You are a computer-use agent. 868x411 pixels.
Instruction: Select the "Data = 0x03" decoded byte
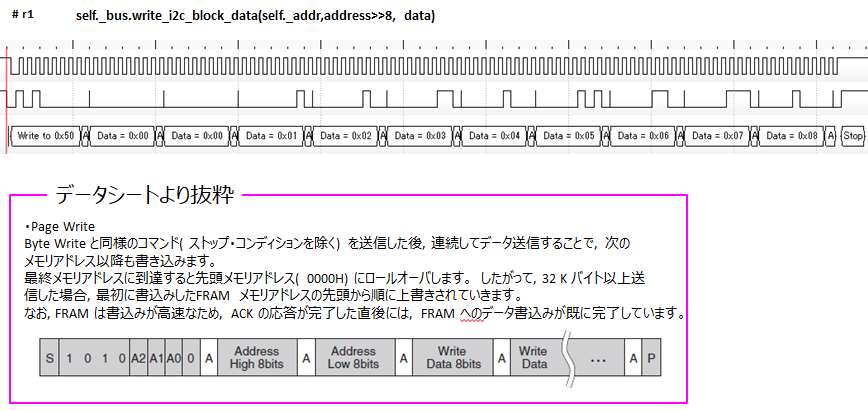420,136
